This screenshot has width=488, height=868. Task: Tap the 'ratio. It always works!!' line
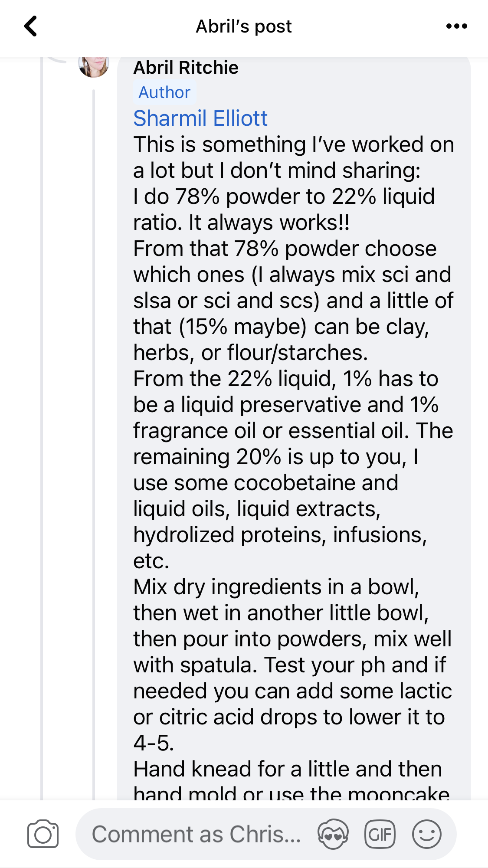tap(241, 223)
